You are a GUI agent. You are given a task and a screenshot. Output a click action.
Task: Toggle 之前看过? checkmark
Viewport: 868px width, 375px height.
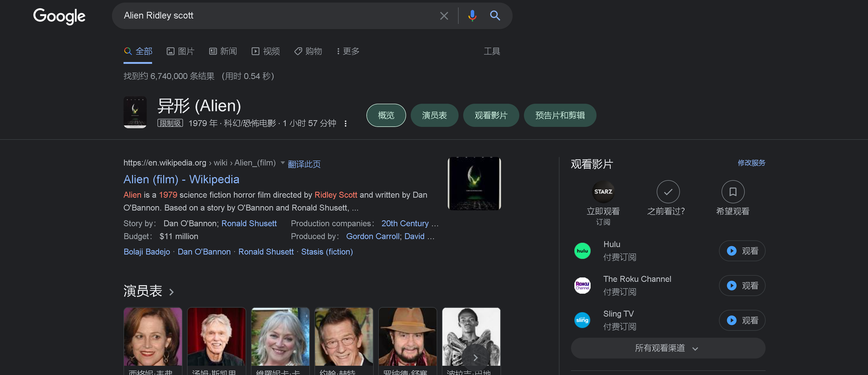point(668,192)
